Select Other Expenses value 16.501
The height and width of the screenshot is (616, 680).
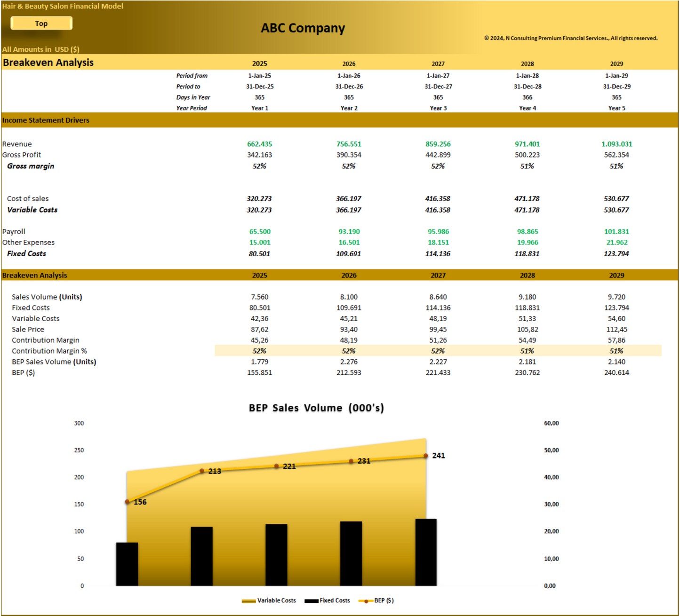(349, 242)
